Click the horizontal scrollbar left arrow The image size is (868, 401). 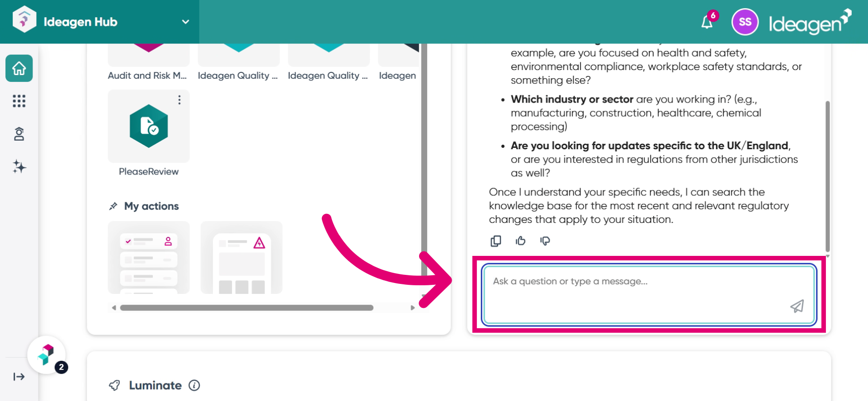coord(114,308)
